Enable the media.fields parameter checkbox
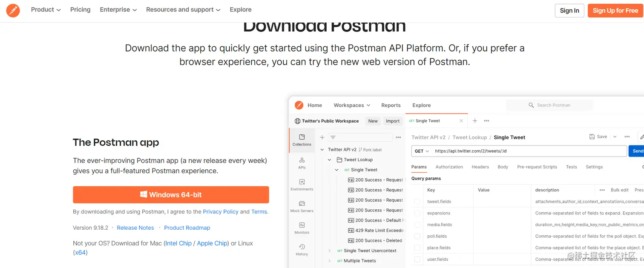 coord(417,225)
